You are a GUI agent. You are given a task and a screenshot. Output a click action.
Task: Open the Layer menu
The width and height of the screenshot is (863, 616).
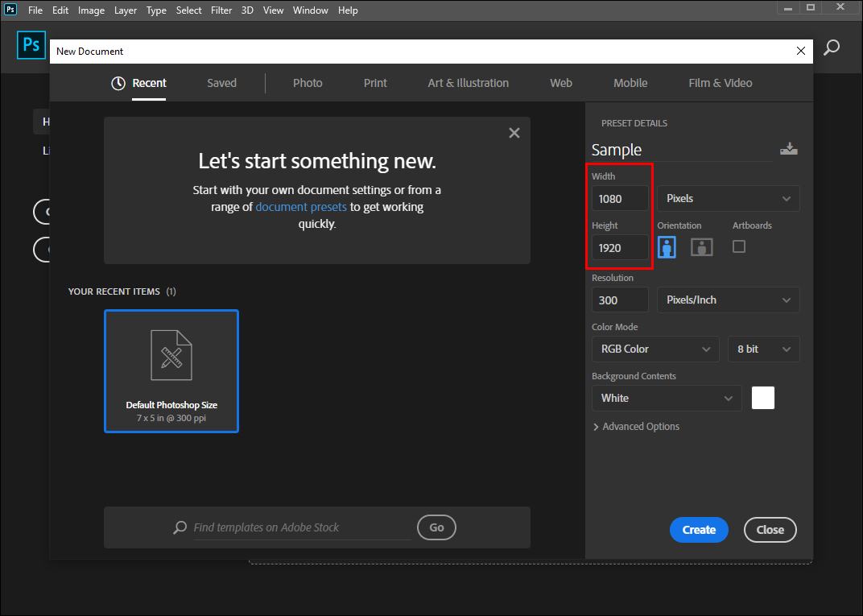[126, 10]
